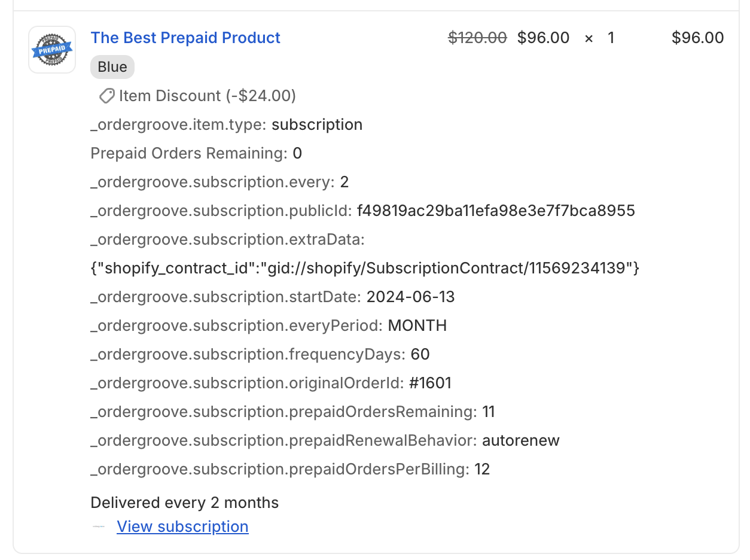The image size is (750, 560).
Task: Click the prepaidOrdersPerBilling value 12
Action: 482,469
